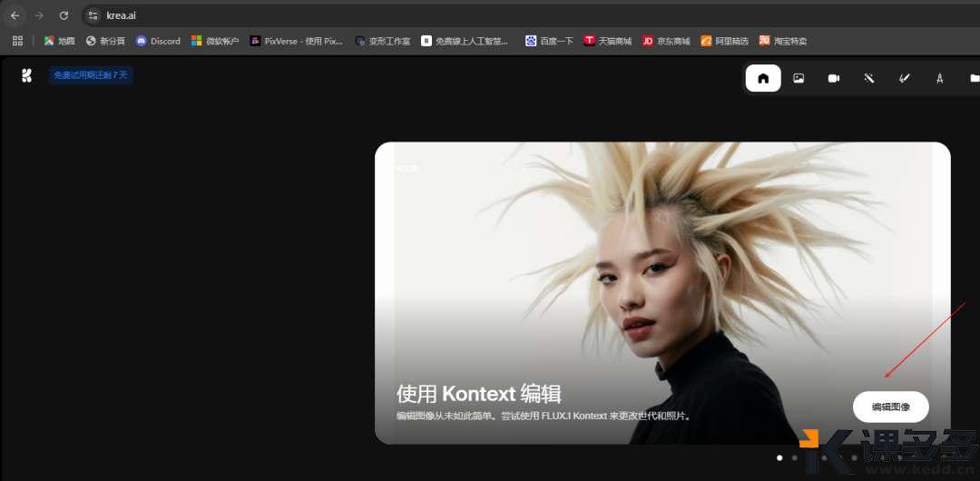Open the 百度一下 bookmark

coord(549,41)
